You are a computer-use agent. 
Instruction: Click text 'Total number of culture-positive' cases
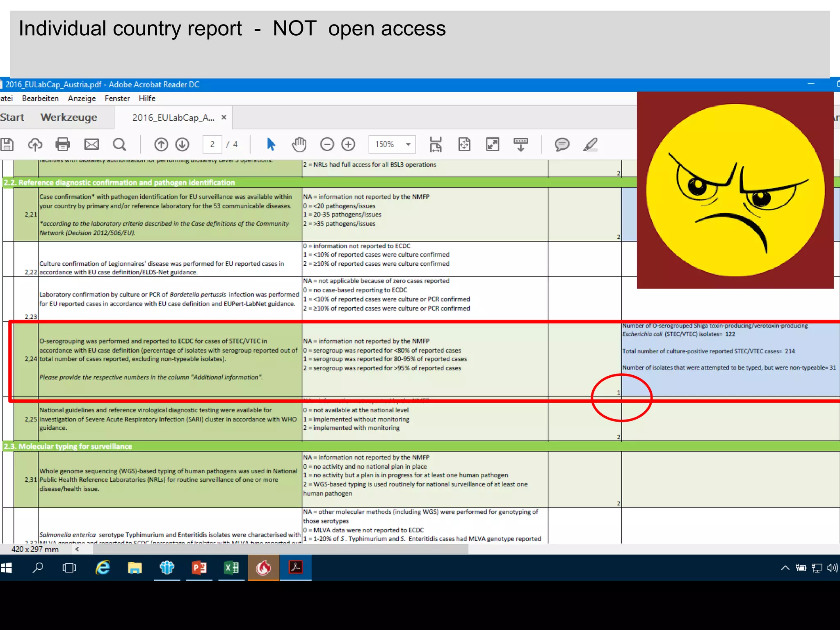tap(709, 351)
